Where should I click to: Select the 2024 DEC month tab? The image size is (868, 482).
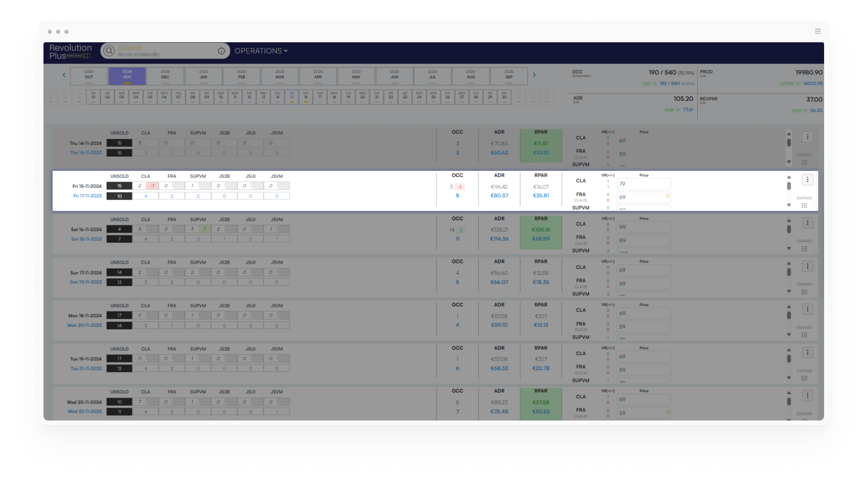[x=165, y=76]
